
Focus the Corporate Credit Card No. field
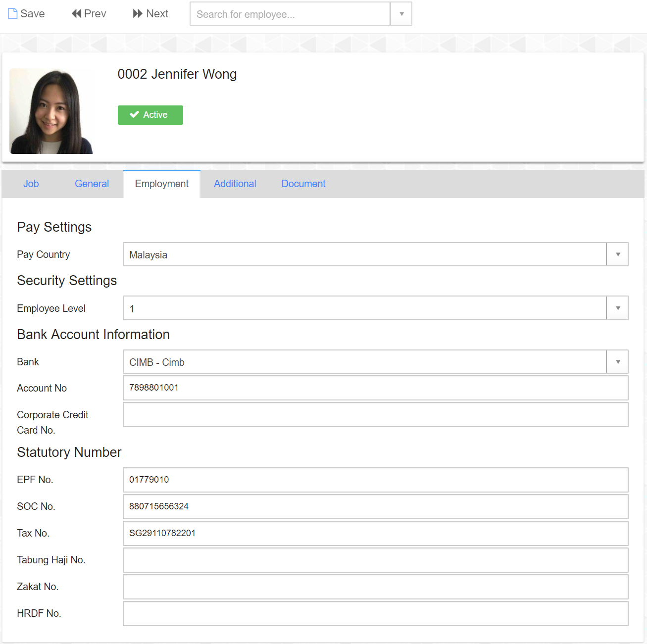click(375, 415)
